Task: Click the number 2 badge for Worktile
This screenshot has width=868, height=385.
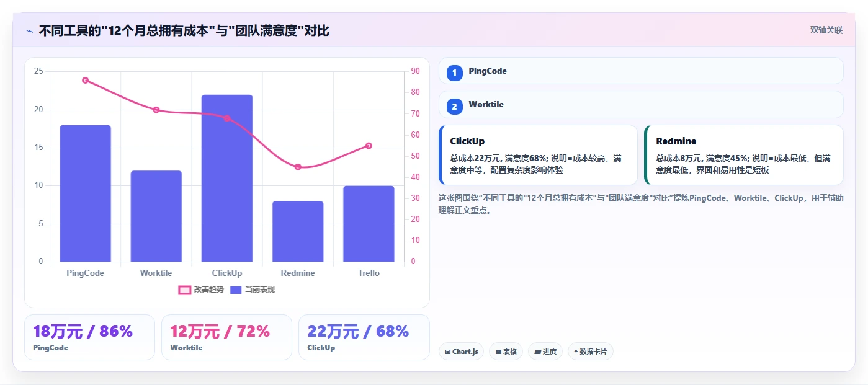Action: 454,107
